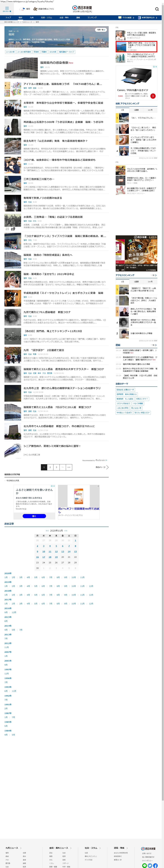The width and height of the screenshot is (164, 868).
Task: Click the LINE icon in the footer
Action: tap(144, 865)
